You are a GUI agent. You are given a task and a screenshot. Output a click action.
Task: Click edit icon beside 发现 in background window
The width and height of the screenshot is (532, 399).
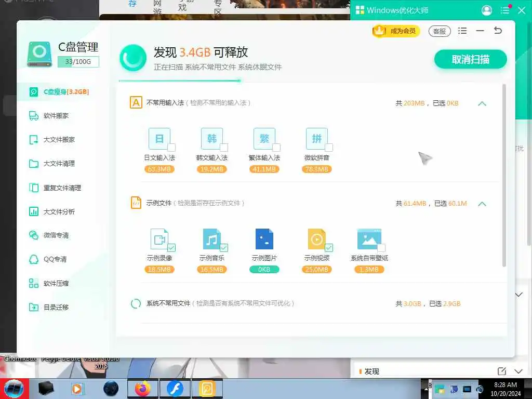coord(502,371)
